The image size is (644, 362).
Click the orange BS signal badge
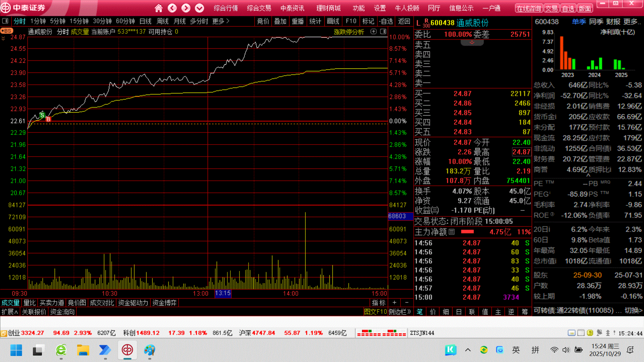tap(7, 31)
